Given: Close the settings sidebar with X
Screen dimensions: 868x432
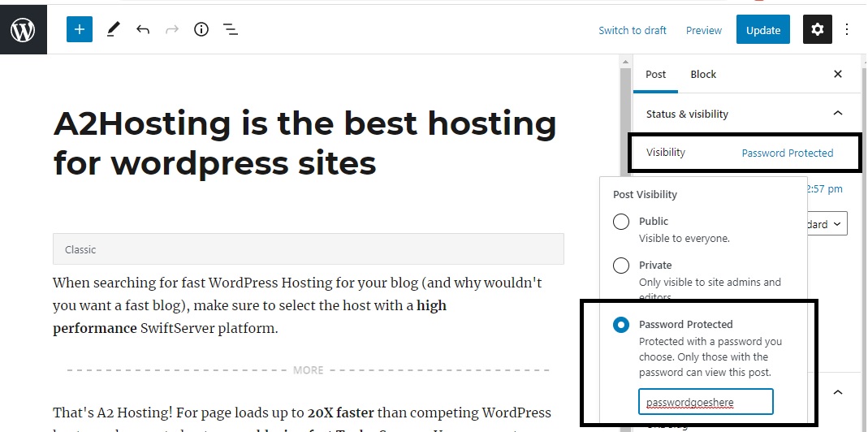Looking at the screenshot, I should (838, 74).
